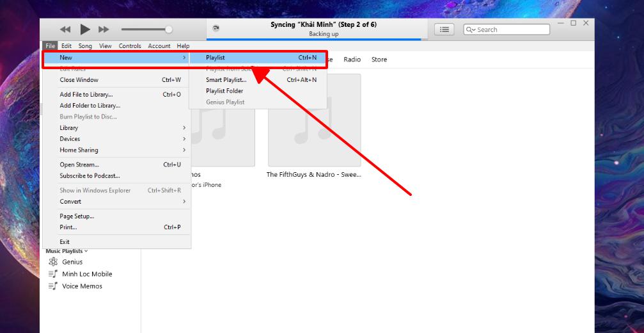The height and width of the screenshot is (333, 644).
Task: Open the View menu
Action: (105, 45)
